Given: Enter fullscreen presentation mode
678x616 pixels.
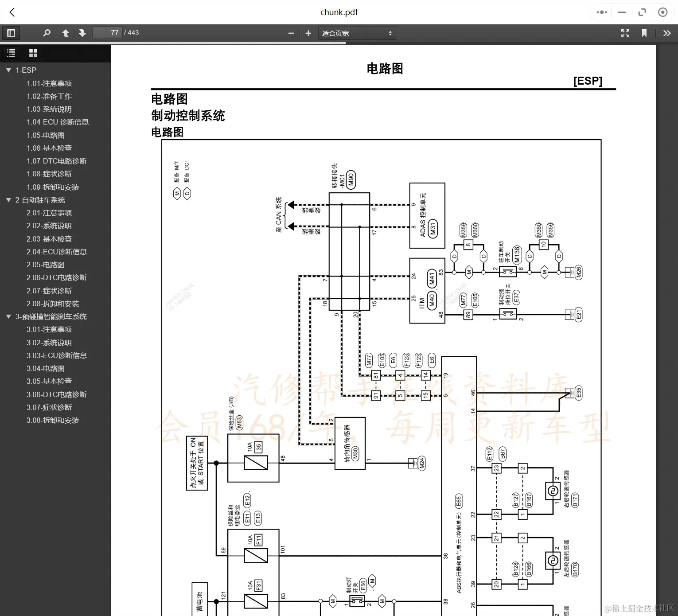Looking at the screenshot, I should 625,33.
